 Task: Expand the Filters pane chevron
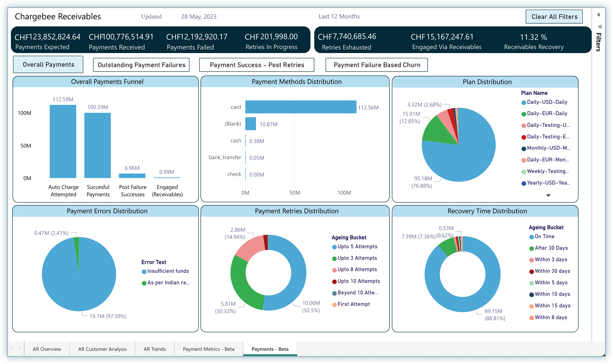[599, 15]
